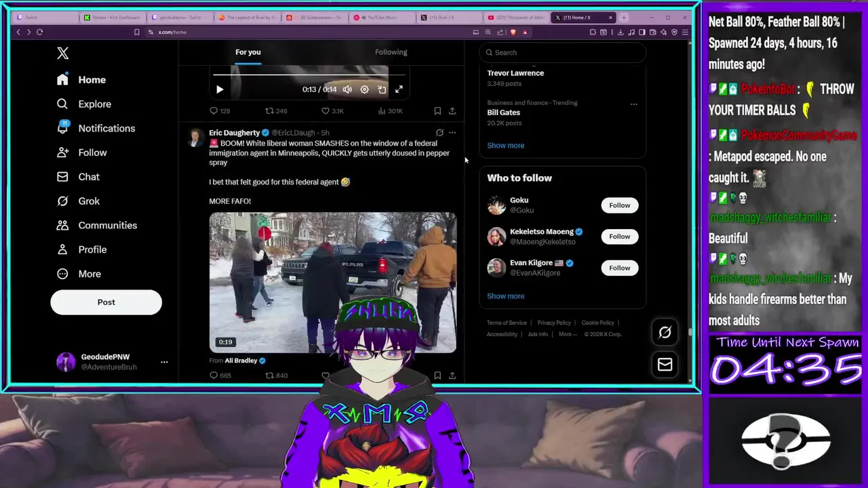Expand the More menu in the sidebar
The image size is (868, 488).
coord(79,274)
